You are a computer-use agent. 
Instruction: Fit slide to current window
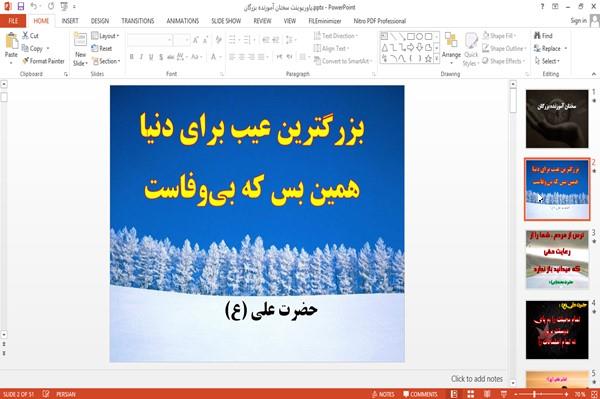pyautogui.click(x=594, y=394)
